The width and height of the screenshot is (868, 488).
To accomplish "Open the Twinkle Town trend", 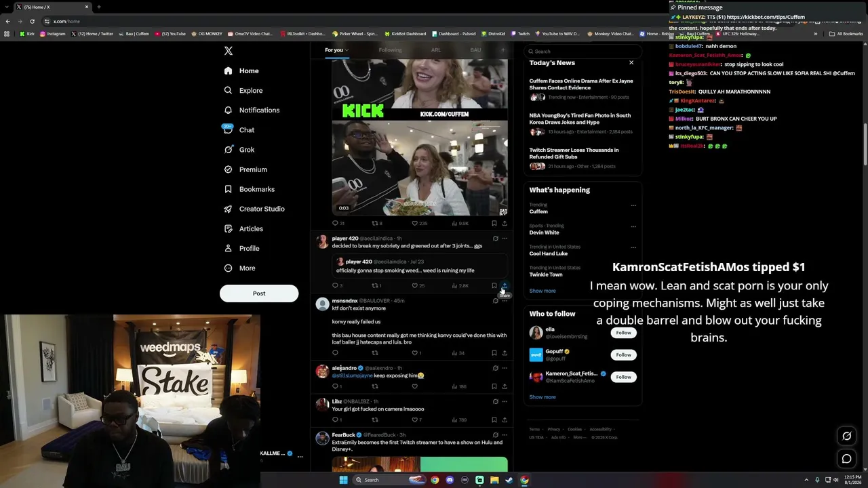I will 546,274.
